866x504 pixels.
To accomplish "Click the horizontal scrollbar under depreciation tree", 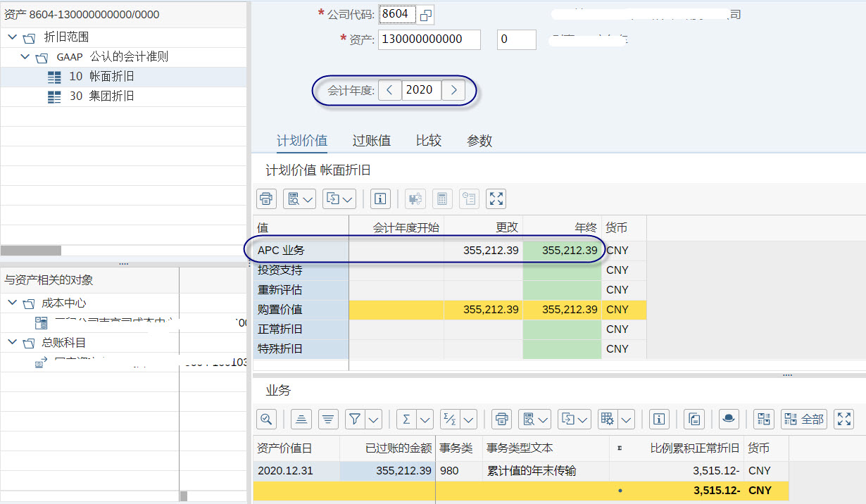I will point(31,251).
